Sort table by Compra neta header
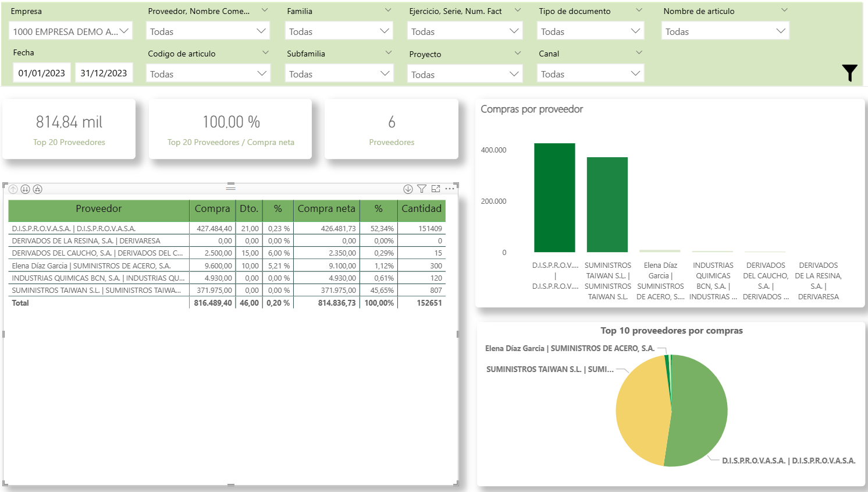Viewport: 868px width, 492px height. pyautogui.click(x=326, y=209)
